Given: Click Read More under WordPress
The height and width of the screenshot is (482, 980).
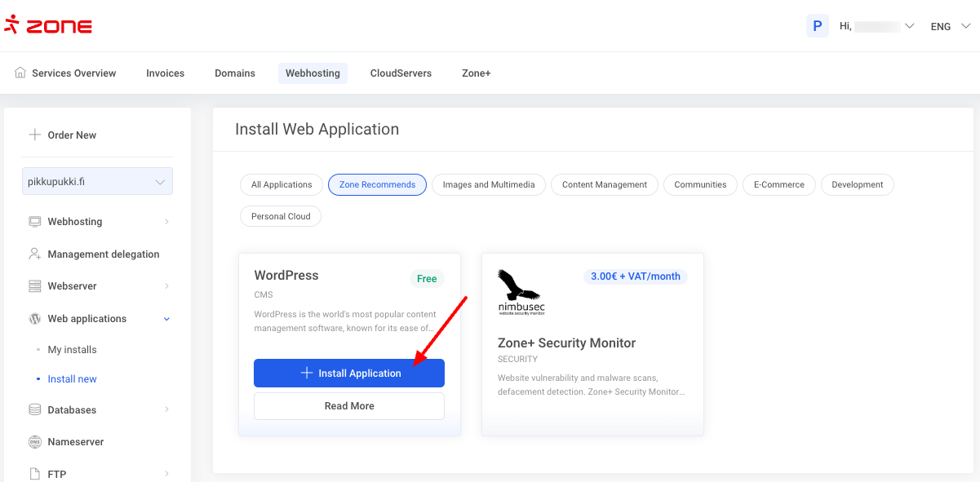Looking at the screenshot, I should (x=349, y=406).
